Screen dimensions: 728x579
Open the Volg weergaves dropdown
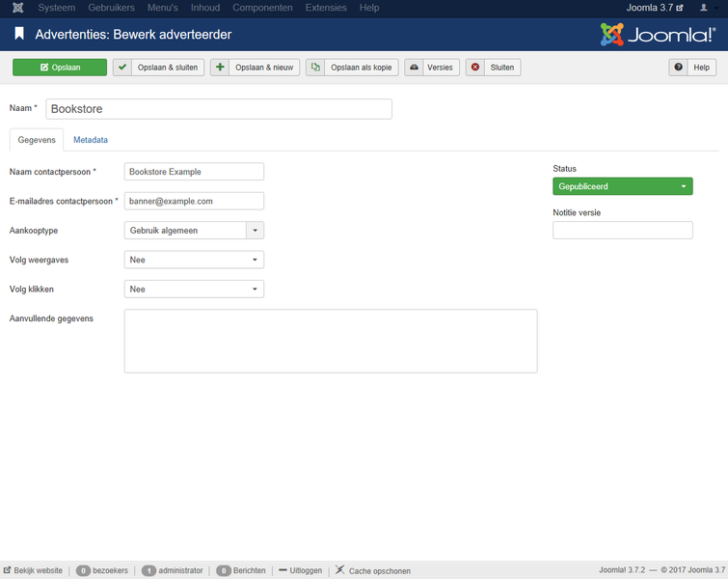click(194, 260)
